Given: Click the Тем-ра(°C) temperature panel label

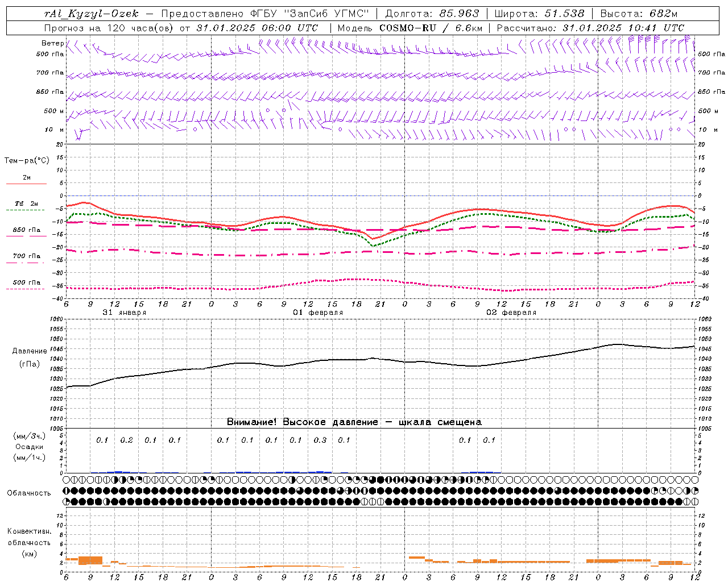Looking at the screenshot, I should click(x=27, y=160).
